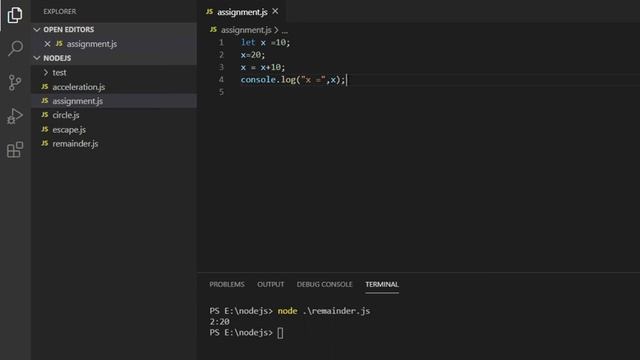
Task: Switch to the Debug Console tab
Action: coord(324,284)
